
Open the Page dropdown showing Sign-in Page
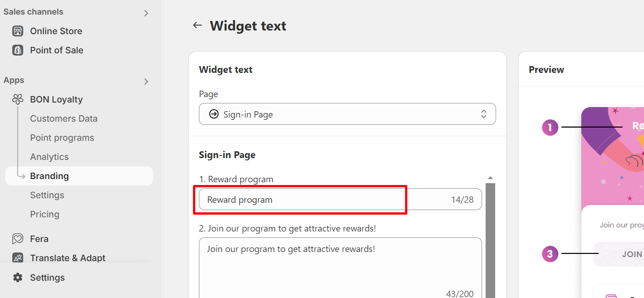point(347,114)
